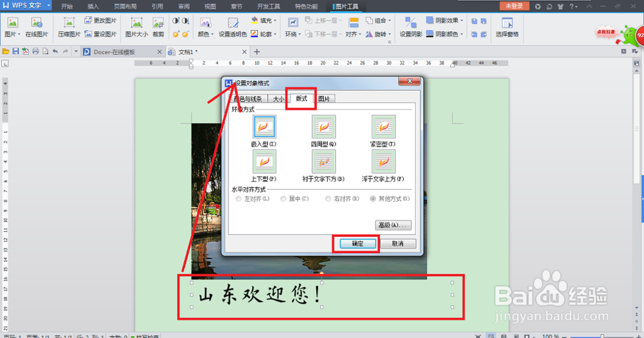Click the 山东欢迎您 calligraphy image
The width and height of the screenshot is (644, 338).
[322, 295]
